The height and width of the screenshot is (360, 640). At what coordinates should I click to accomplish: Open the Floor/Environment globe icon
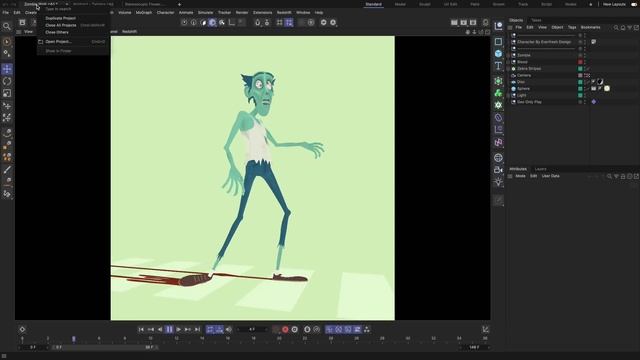tap(498, 158)
